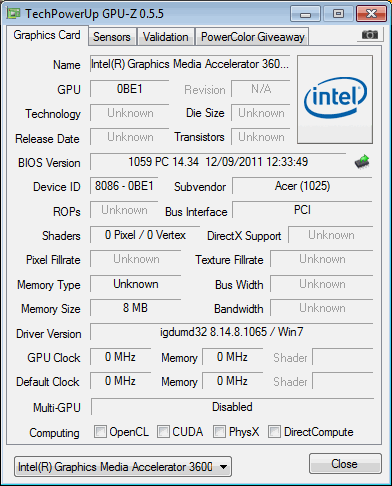
Task: Click the BIOS save chip icon
Action: click(x=362, y=162)
